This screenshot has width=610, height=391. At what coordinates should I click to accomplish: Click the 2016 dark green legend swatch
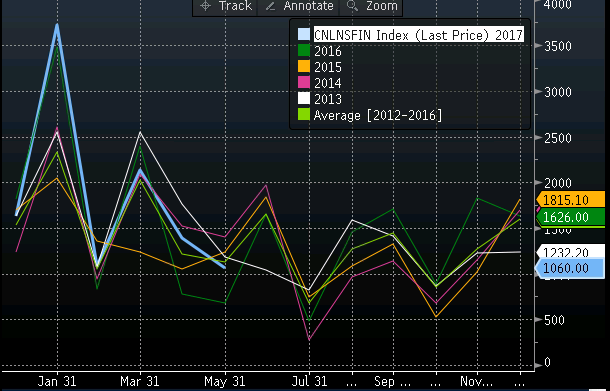[304, 51]
